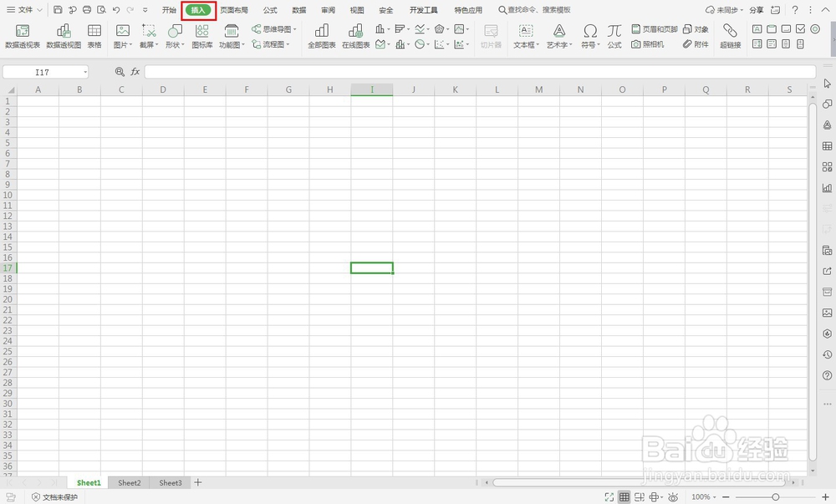Insert a checkbox form control icon
Viewport: 836px width, 504px height.
800,28
